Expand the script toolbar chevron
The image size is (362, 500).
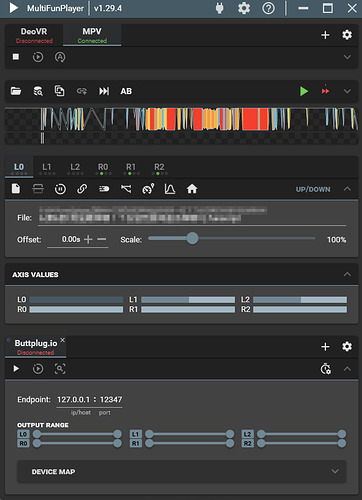pos(347,91)
